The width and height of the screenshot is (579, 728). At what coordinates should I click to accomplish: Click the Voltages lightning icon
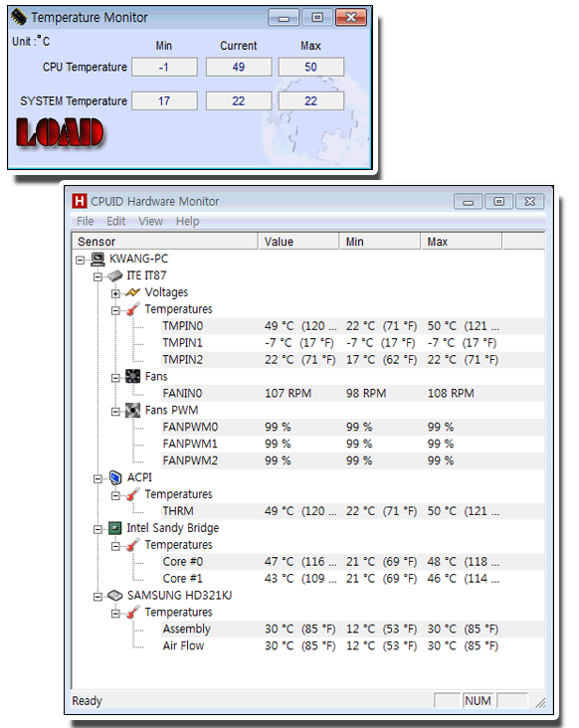tap(132, 292)
